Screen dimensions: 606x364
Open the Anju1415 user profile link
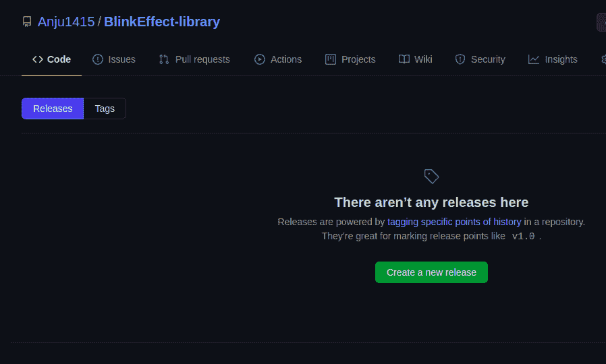point(66,22)
